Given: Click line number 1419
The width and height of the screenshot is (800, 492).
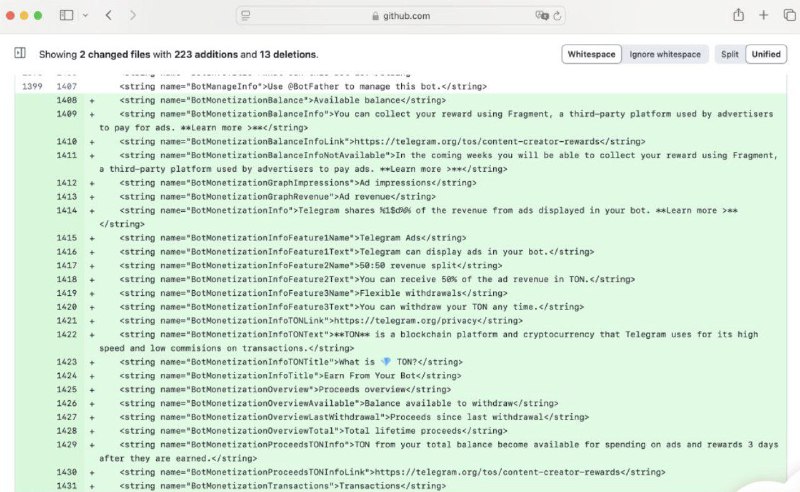Looking at the screenshot, I should 67,293.
